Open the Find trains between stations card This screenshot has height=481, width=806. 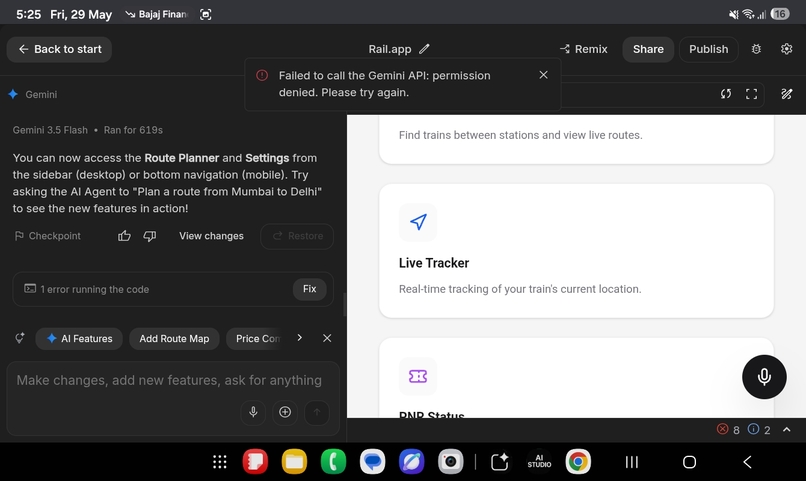pos(576,139)
